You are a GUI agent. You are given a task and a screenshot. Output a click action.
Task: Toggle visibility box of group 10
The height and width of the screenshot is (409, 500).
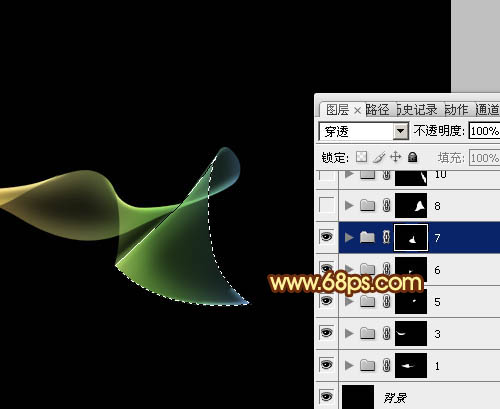click(x=327, y=175)
